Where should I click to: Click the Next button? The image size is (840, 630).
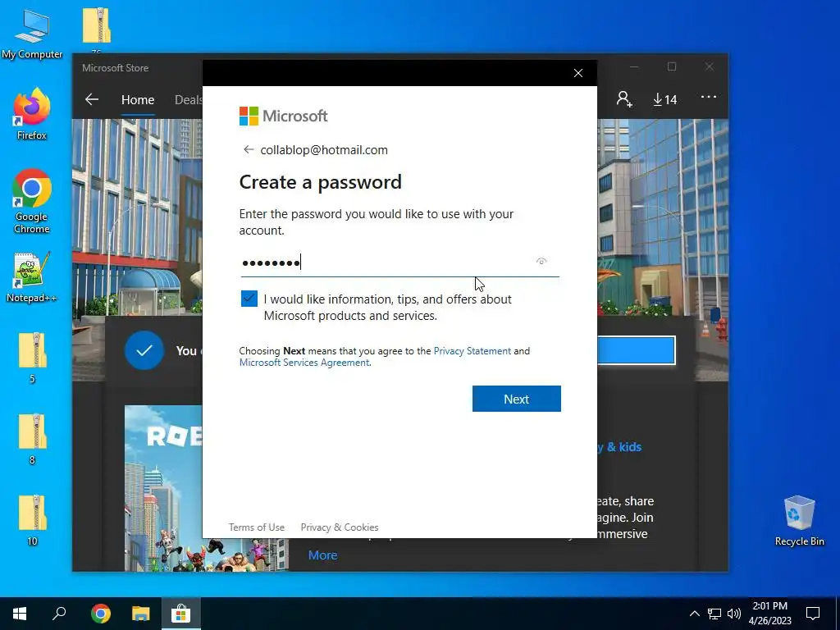coord(517,399)
